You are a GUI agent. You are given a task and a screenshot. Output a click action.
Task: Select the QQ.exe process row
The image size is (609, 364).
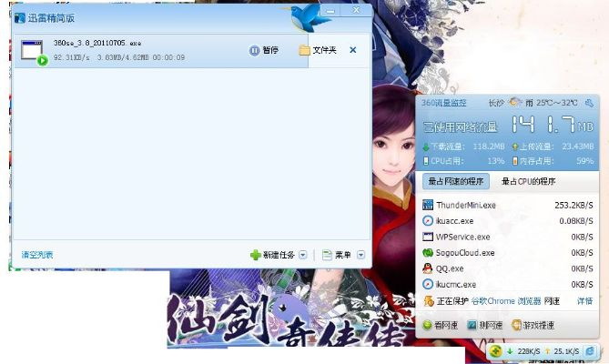coord(507,268)
